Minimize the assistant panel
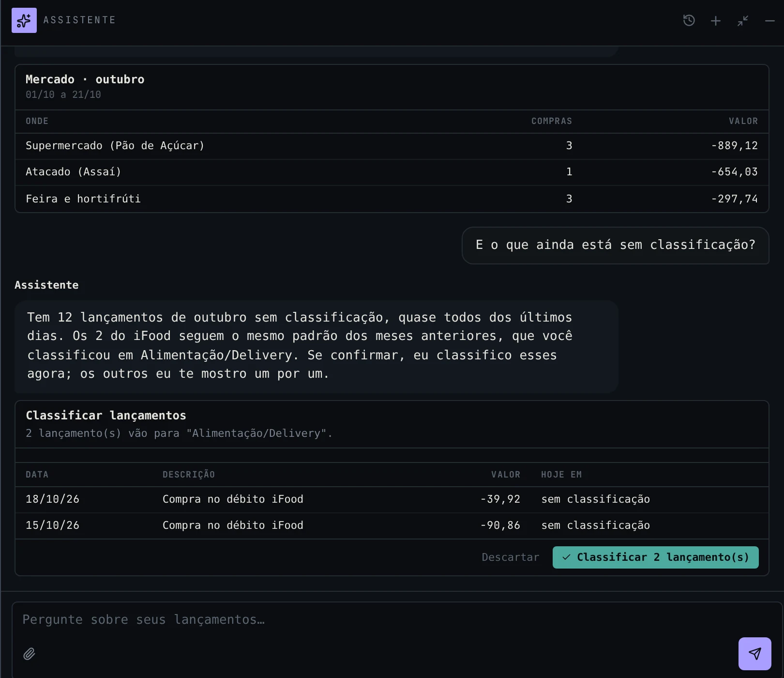784x678 pixels. coord(770,21)
